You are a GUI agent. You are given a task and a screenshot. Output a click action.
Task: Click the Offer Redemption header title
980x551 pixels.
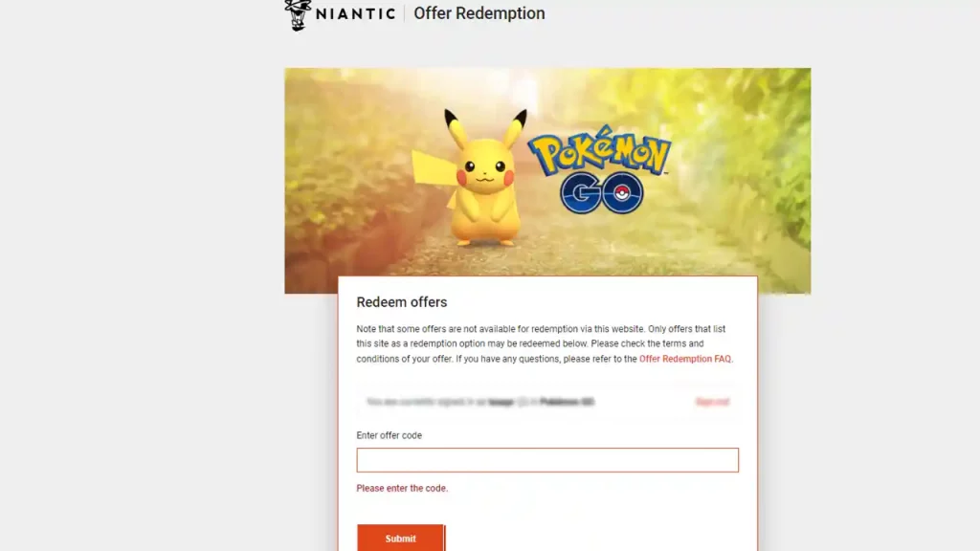479,13
